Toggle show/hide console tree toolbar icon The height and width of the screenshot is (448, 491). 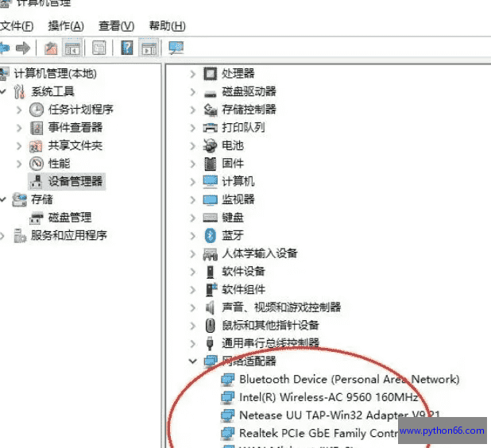(x=72, y=48)
